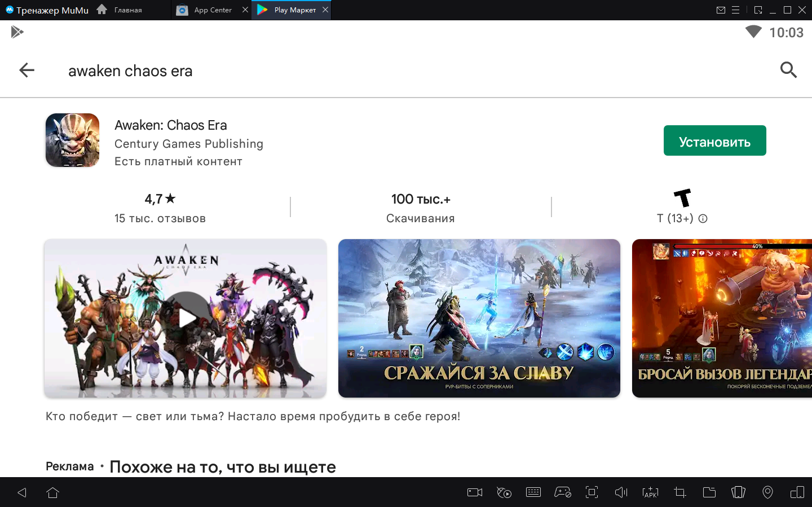Open the volume speaker control
Screen dimensions: 812x507
click(621, 492)
